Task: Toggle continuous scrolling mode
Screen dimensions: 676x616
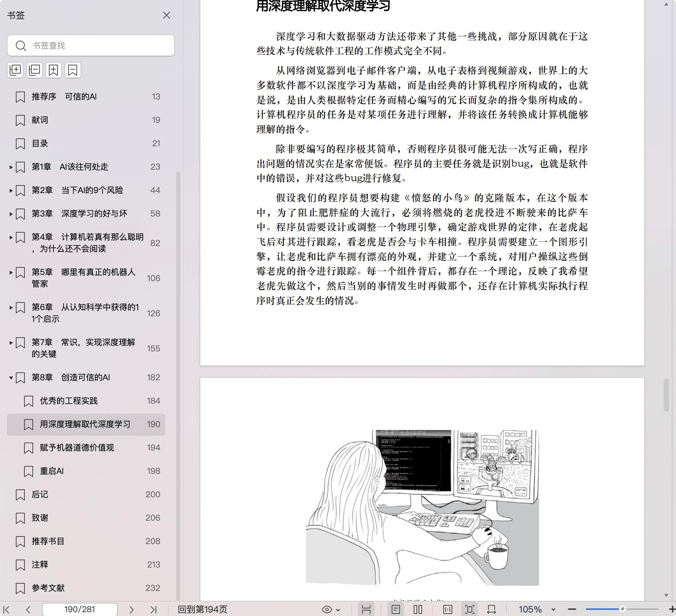Action: [x=366, y=609]
